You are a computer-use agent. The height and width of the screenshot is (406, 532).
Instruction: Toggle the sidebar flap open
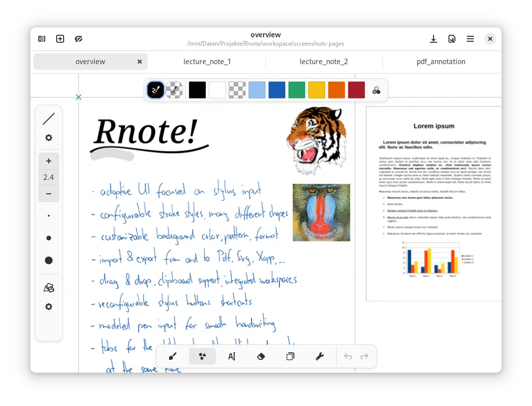pyautogui.click(x=42, y=38)
